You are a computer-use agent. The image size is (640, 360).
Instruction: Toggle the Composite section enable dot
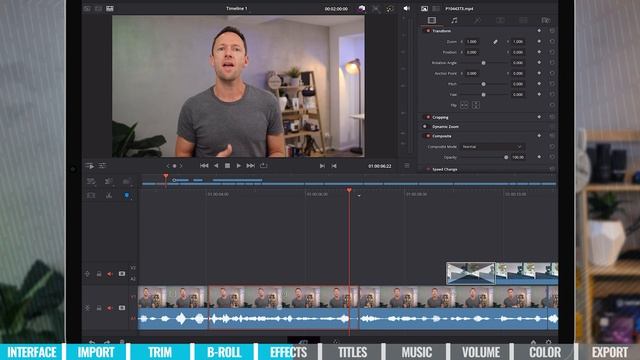pos(428,136)
